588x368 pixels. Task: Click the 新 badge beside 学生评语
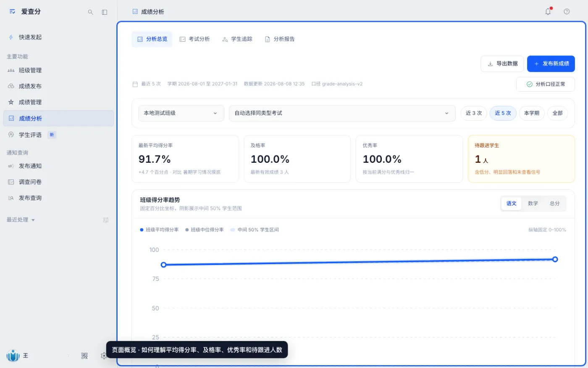point(52,135)
